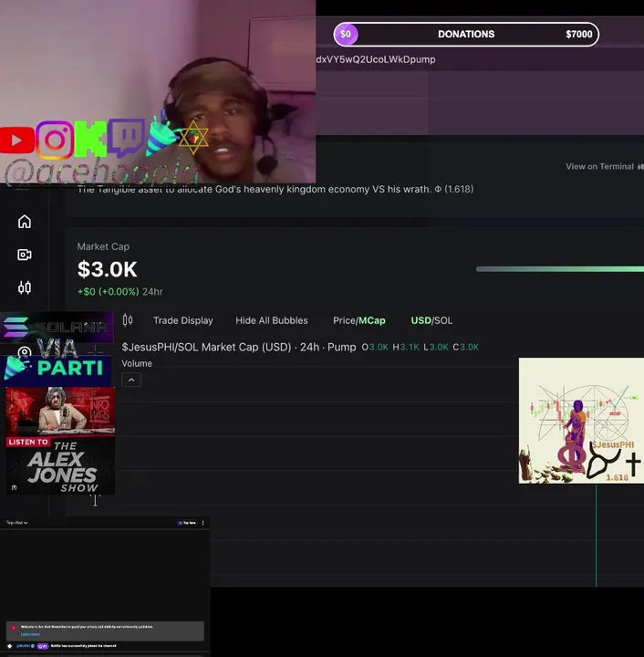644x657 pixels.
Task: Click the contract address ending in LWkDpump
Action: click(x=376, y=59)
